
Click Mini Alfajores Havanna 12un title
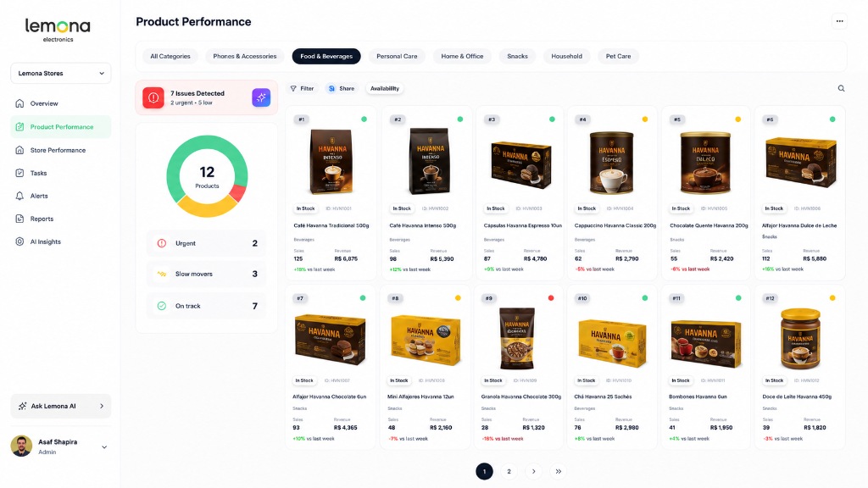(x=420, y=396)
